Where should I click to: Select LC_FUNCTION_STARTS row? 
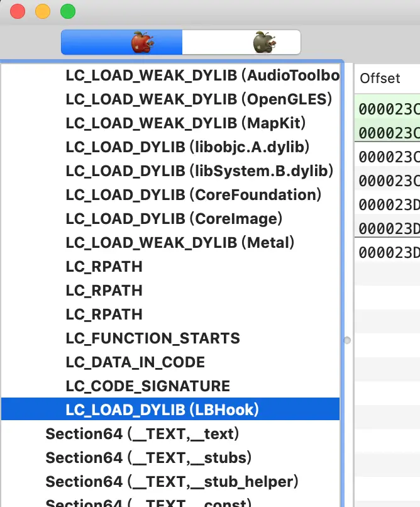[x=170, y=338]
